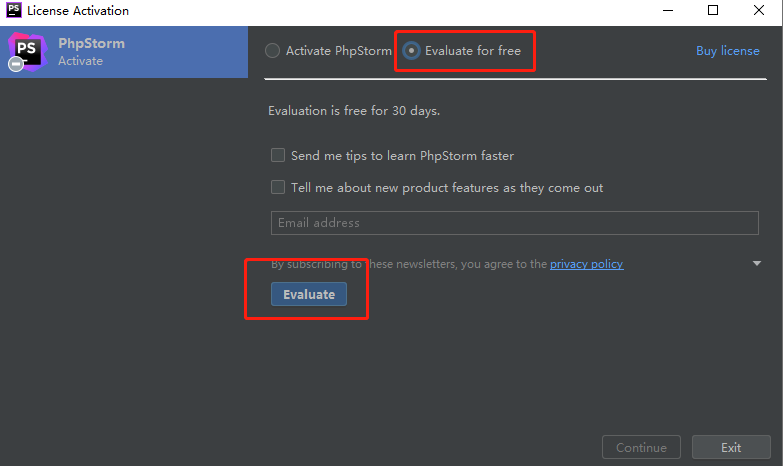Select the Activate PhpStorm radio option
The image size is (783, 466).
tap(273, 51)
